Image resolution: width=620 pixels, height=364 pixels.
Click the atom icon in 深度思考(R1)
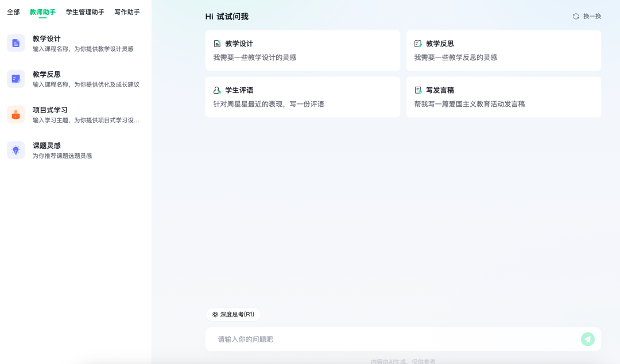click(x=215, y=315)
